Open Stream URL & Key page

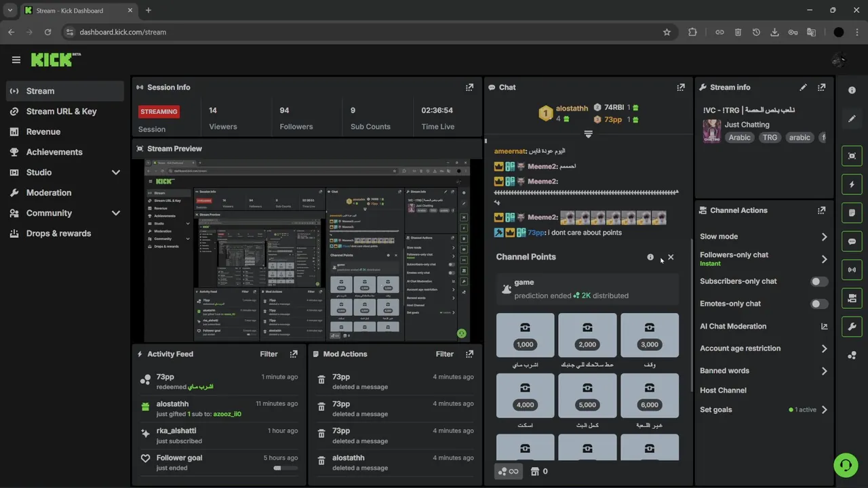(65, 111)
